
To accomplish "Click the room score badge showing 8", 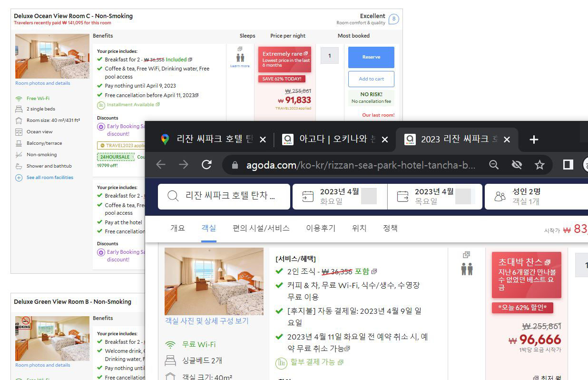I will click(393, 20).
